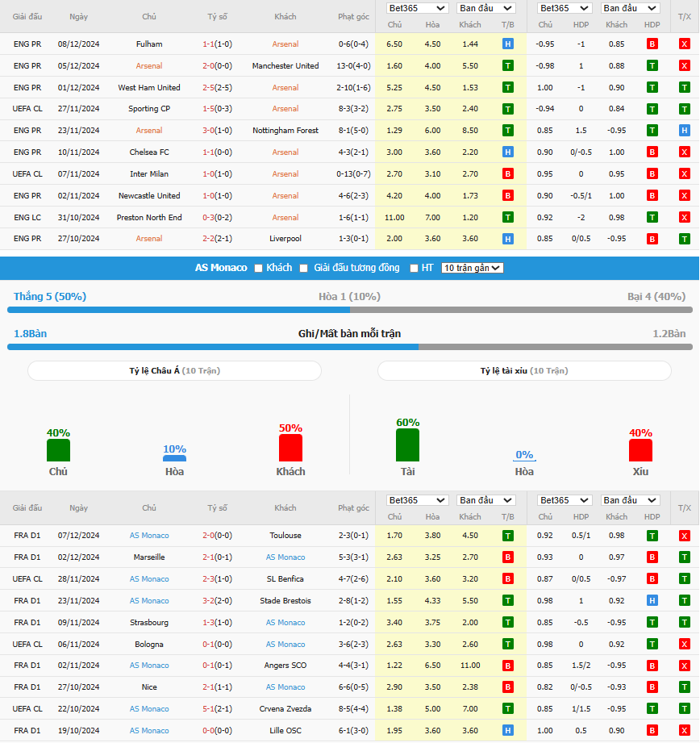Click the red B badge in Liverpool row
This screenshot has height=743, width=700.
click(652, 239)
